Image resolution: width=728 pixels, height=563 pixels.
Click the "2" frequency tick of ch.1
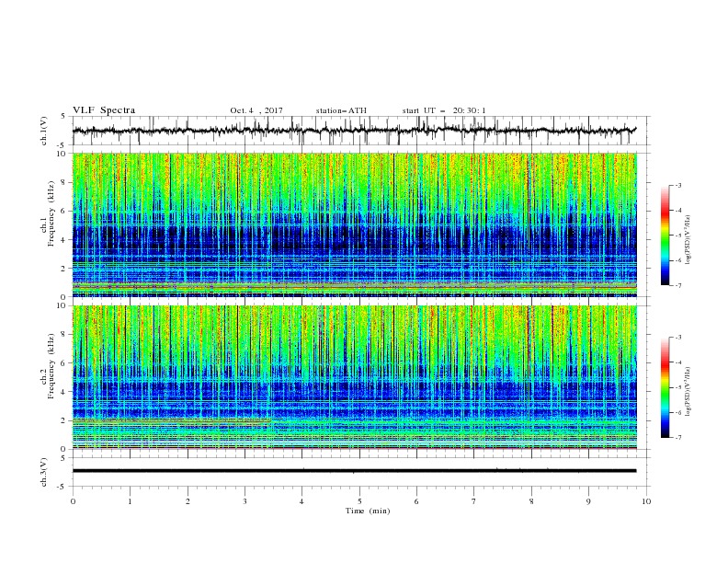[x=64, y=269]
